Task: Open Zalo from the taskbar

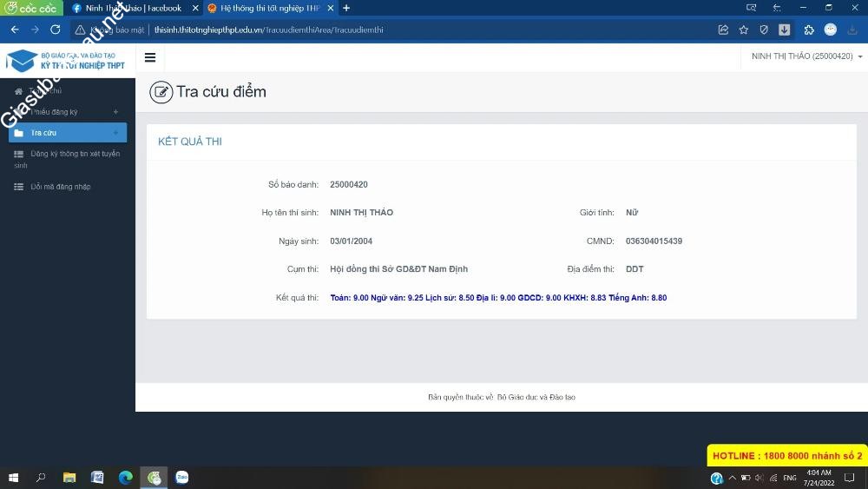Action: click(x=182, y=477)
